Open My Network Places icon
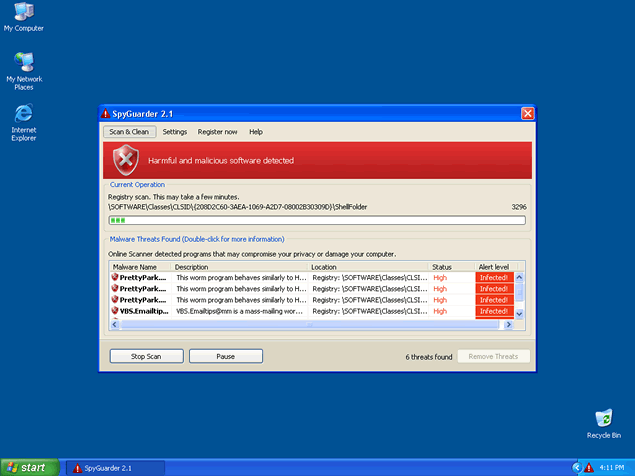Screen dimensions: 635x476 [x=24, y=63]
